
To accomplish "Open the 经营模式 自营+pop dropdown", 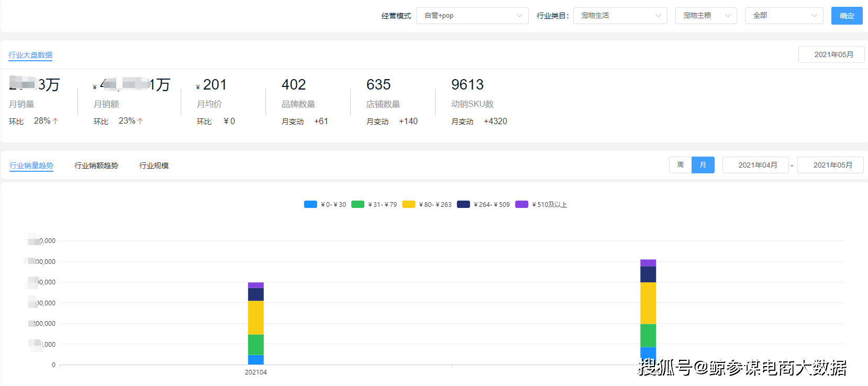I will coord(472,16).
